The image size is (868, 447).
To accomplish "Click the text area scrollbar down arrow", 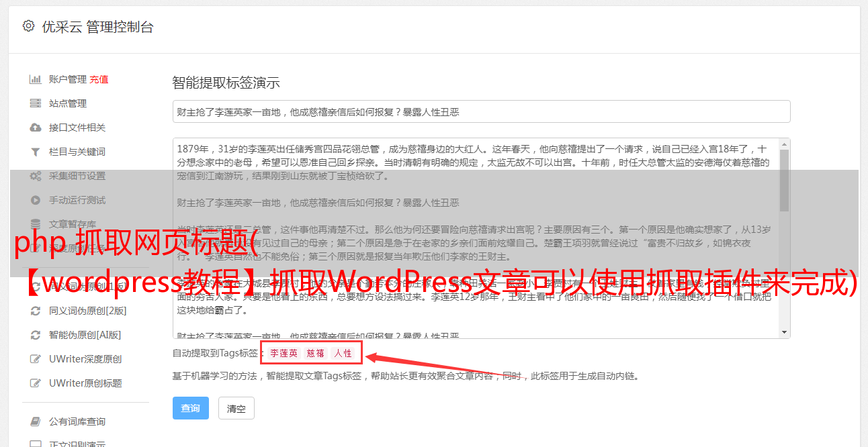I will point(784,332).
